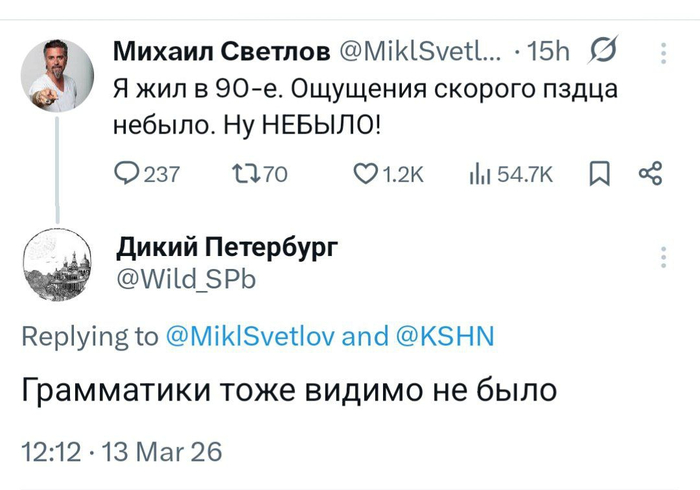Open Дикий Петербург avatar image
The height and width of the screenshot is (490, 700).
point(58,263)
